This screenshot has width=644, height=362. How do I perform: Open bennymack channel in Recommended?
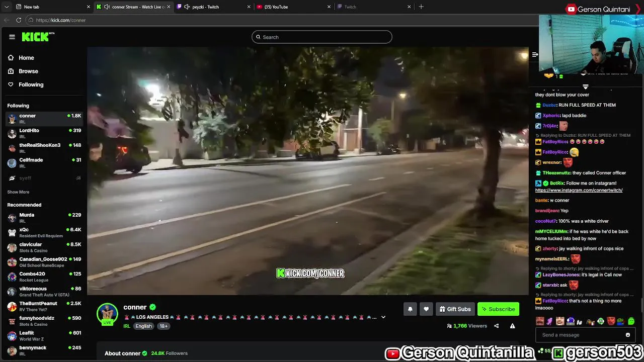(x=44, y=350)
